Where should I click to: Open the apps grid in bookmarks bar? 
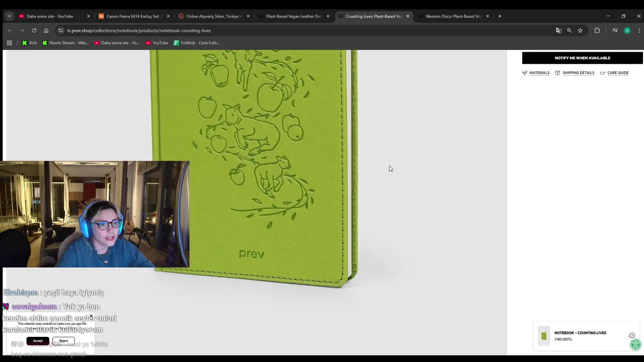point(9,43)
